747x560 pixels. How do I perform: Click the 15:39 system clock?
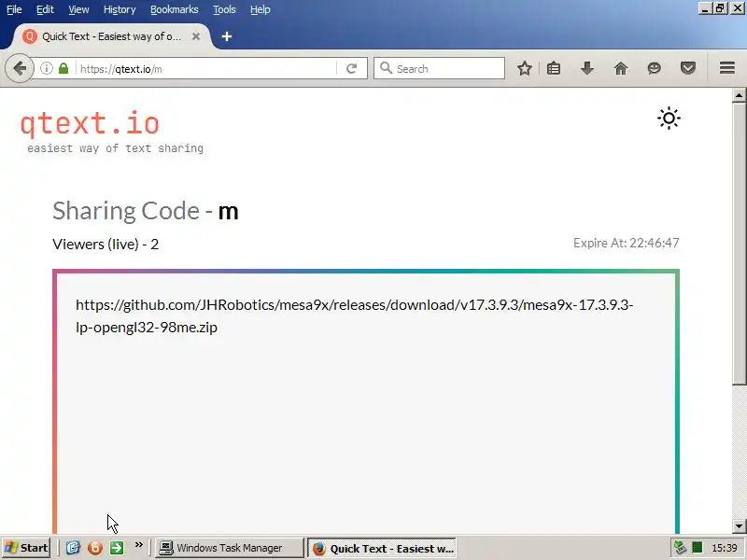click(x=725, y=548)
